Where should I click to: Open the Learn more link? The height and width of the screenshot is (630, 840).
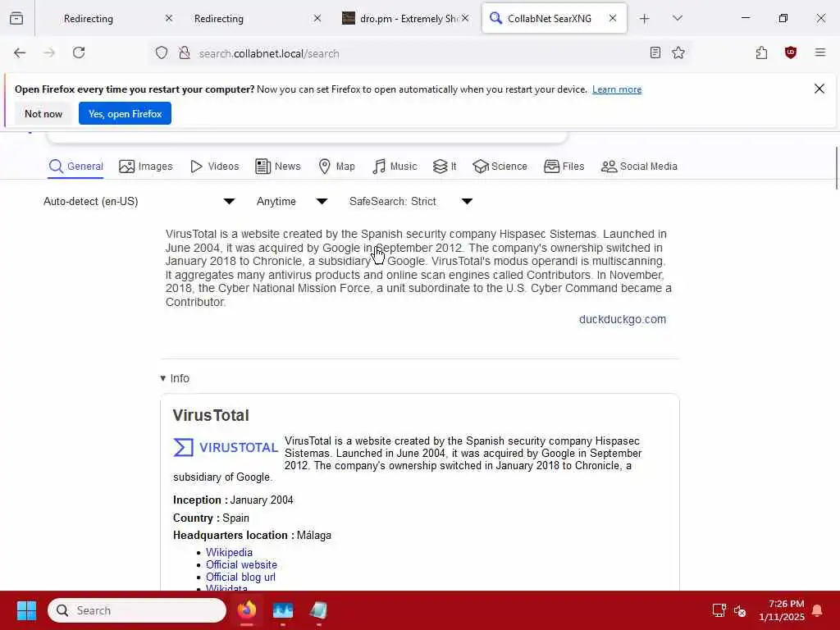click(x=617, y=89)
